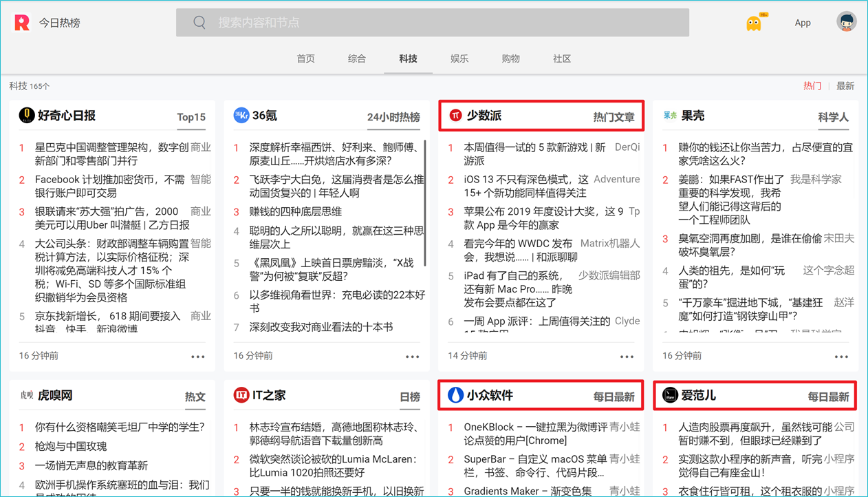Viewport: 868px width, 497px height.
Task: Open more options on 果壳 card
Action: click(842, 357)
